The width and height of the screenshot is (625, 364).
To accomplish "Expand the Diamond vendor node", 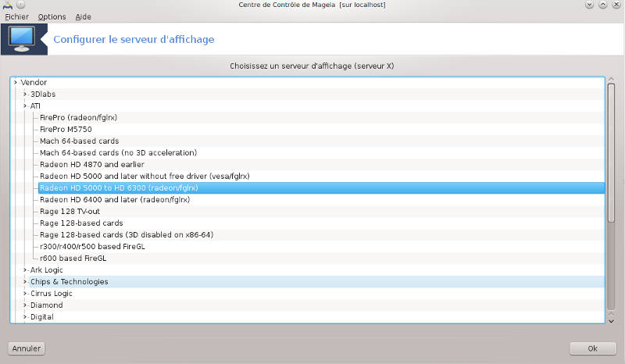I will pos(25,305).
